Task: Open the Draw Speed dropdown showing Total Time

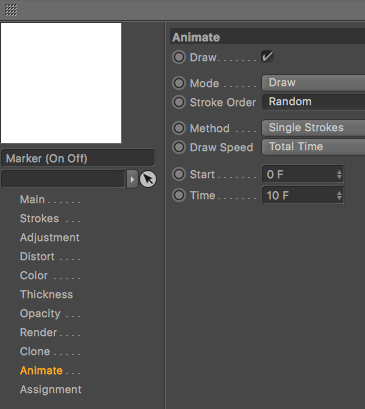Action: click(x=313, y=147)
